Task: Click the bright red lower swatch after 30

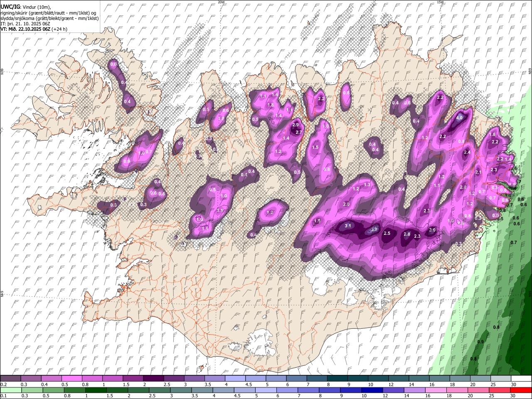Action: pyautogui.click(x=521, y=390)
